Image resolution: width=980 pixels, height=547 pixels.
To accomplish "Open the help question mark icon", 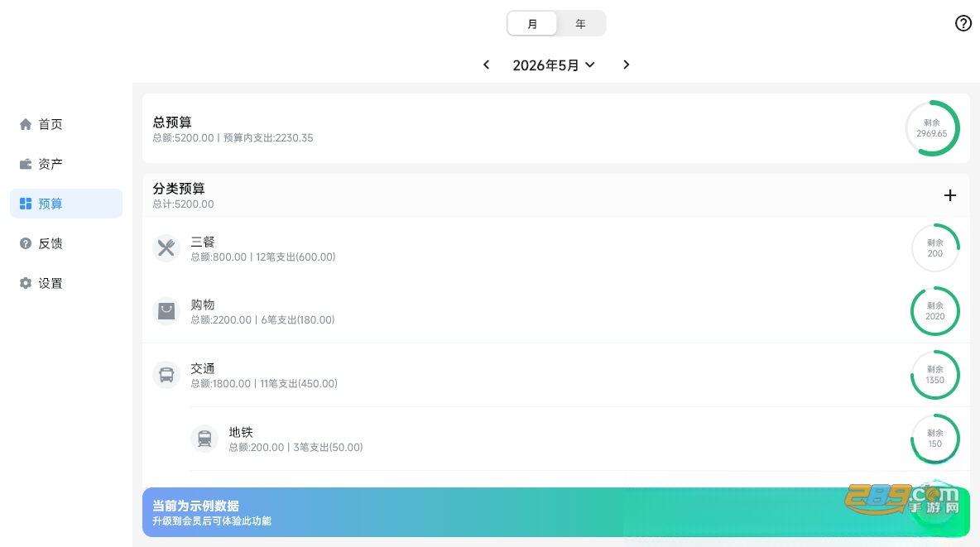I will click(963, 23).
